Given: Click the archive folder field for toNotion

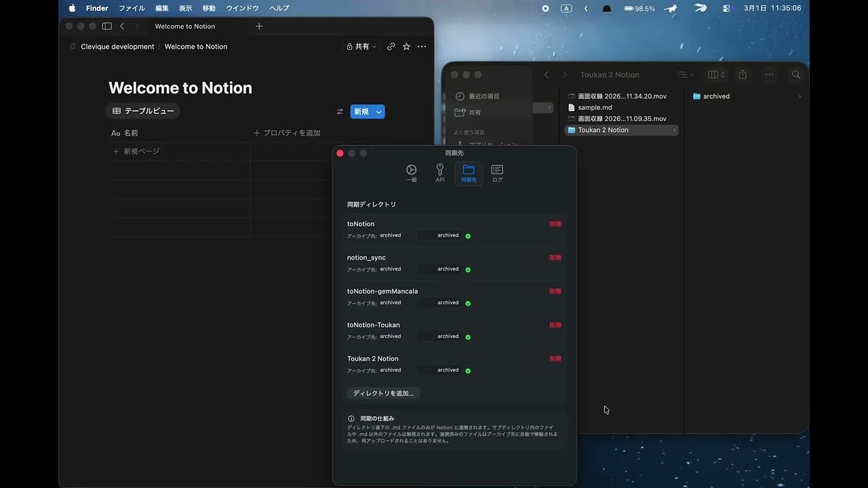Looking at the screenshot, I should tap(439, 235).
